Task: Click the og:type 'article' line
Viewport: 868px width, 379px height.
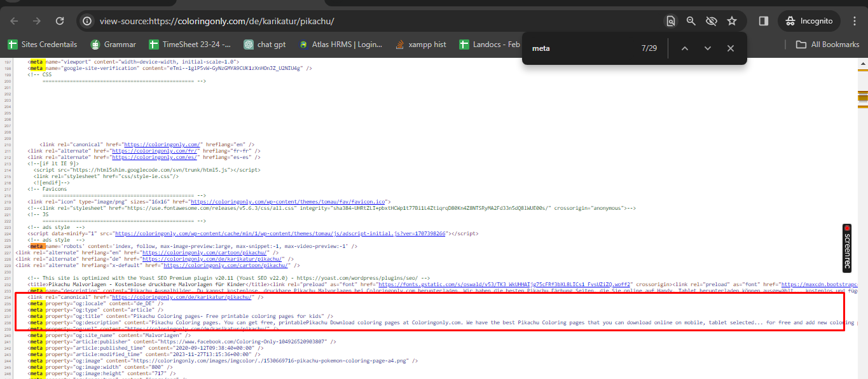Action: 95,310
